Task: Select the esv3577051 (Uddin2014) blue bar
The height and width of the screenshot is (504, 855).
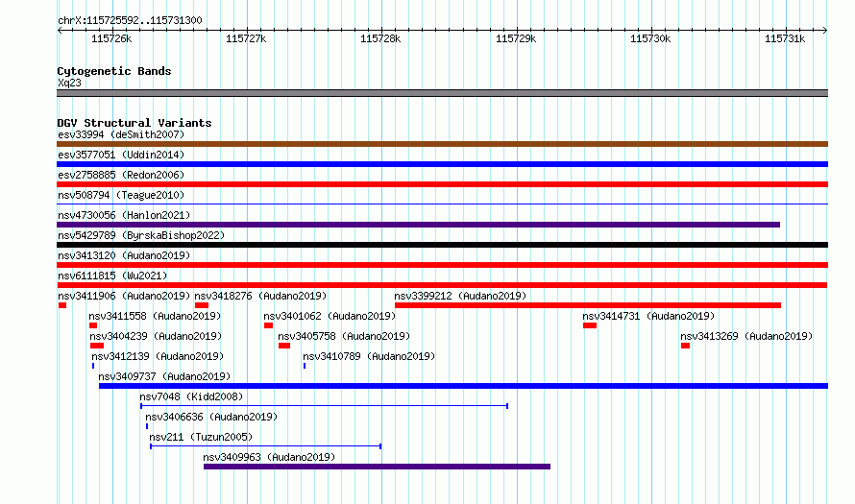Action: tap(442, 164)
